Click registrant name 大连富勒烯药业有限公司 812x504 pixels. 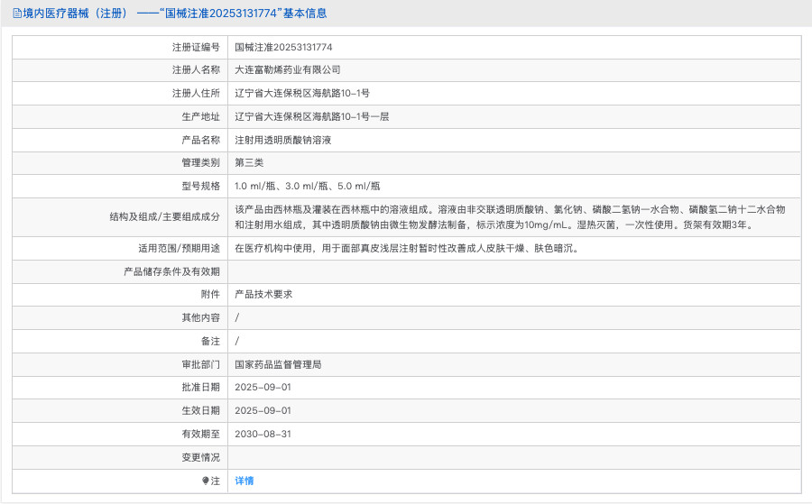pyautogui.click(x=288, y=69)
